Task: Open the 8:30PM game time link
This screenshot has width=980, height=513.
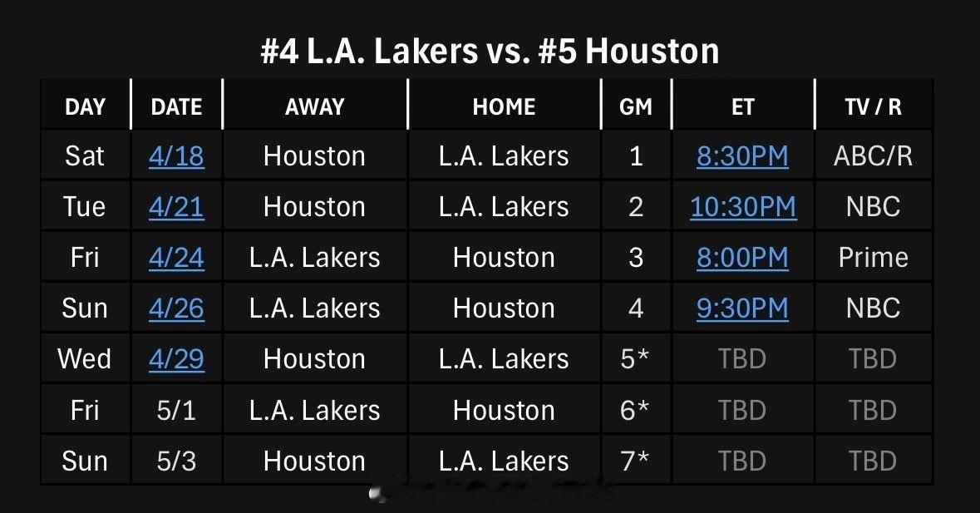Action: click(742, 155)
